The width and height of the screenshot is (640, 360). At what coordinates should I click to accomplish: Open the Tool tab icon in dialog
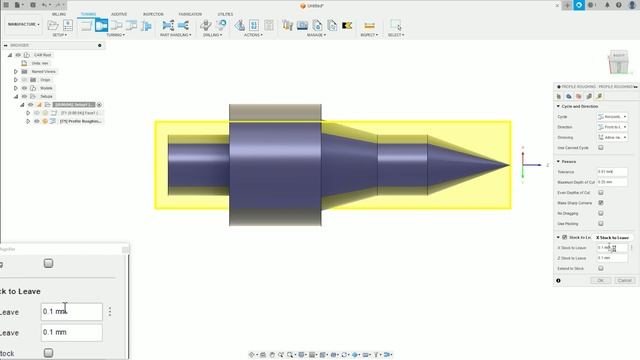point(559,96)
